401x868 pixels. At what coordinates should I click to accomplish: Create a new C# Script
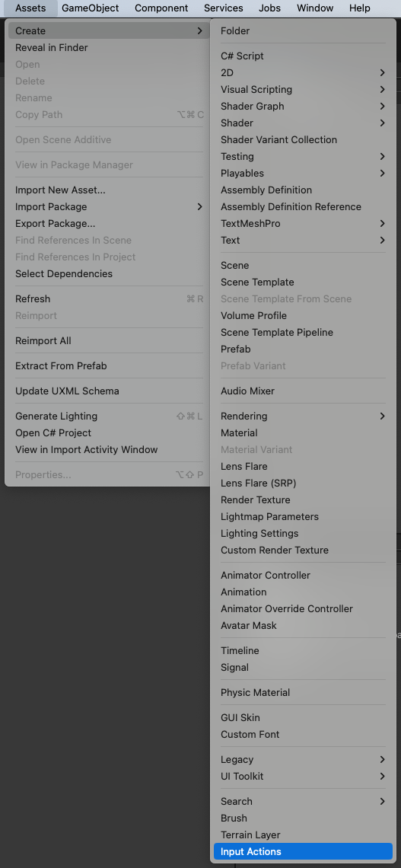click(x=303, y=56)
